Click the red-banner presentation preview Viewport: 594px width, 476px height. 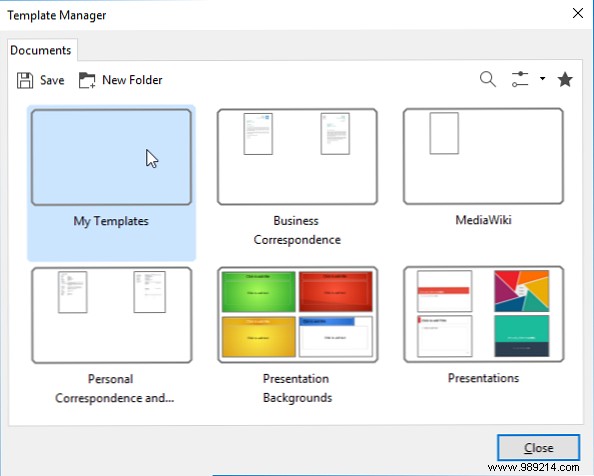pos(444,291)
